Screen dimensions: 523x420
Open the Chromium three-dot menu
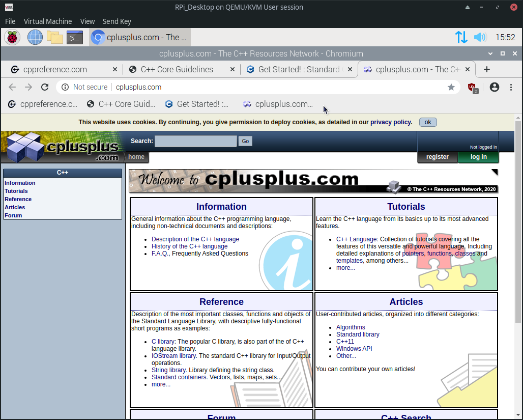pyautogui.click(x=511, y=87)
